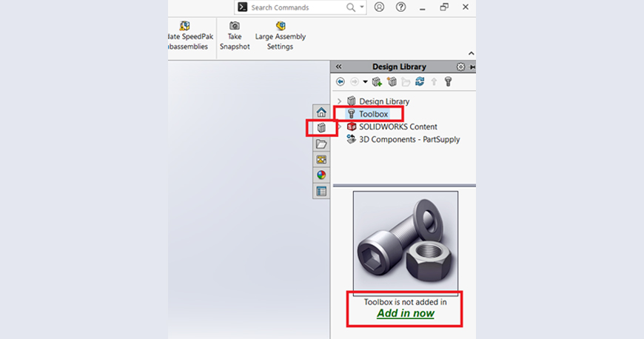Click Create New Folder icon
The width and height of the screenshot is (644, 339).
pyautogui.click(x=406, y=81)
